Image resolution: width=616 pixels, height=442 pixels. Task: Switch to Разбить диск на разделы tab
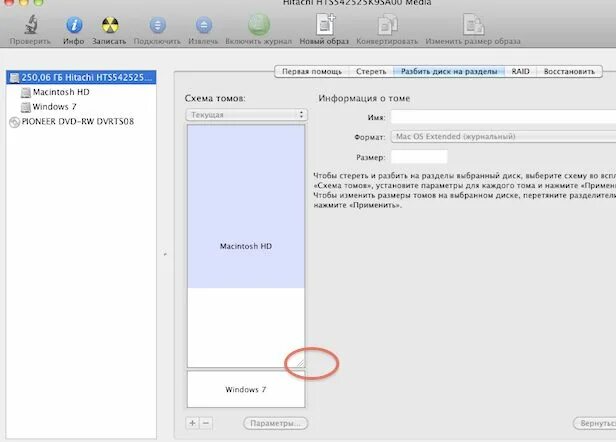449,72
